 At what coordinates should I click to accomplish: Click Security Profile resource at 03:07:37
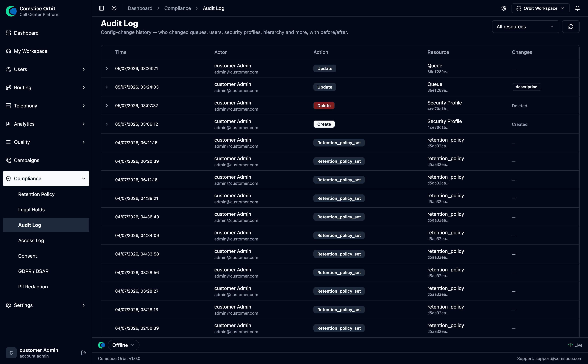(444, 103)
